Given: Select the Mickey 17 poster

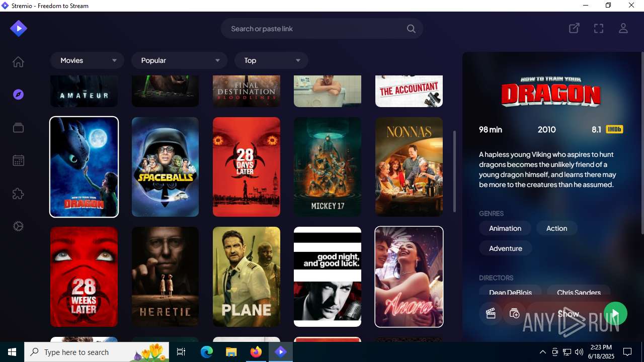Looking at the screenshot, I should pyautogui.click(x=328, y=167).
